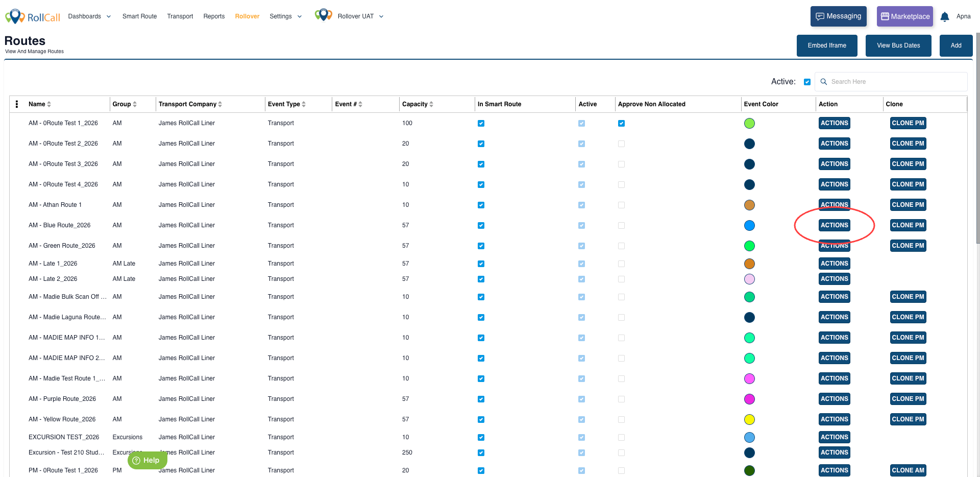Click the green Help bubble
This screenshot has width=980, height=477.
(x=146, y=460)
